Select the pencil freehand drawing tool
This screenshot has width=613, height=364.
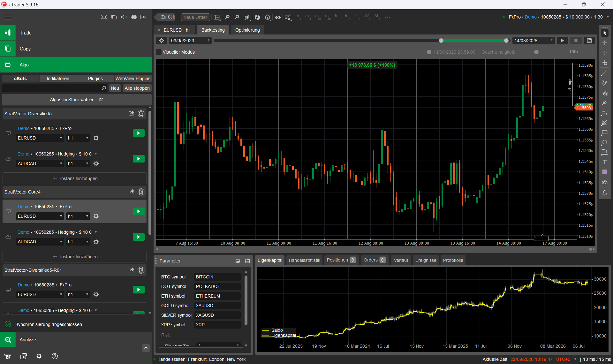[x=605, y=83]
